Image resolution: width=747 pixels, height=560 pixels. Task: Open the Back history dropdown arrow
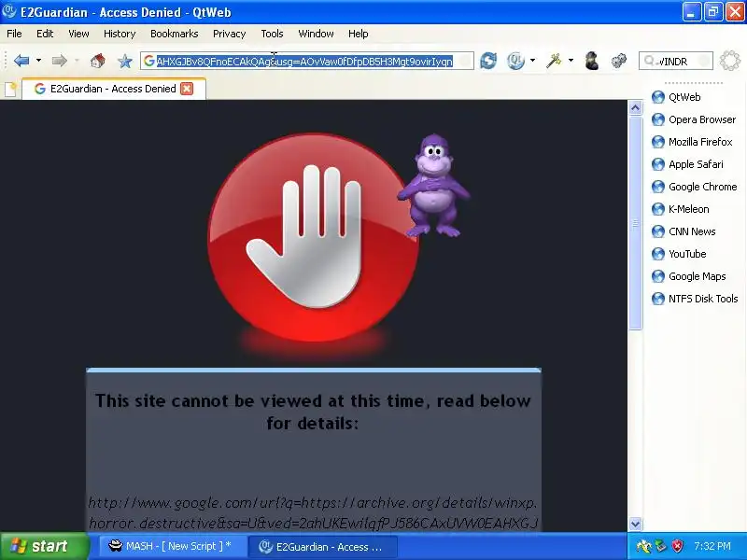click(x=38, y=61)
